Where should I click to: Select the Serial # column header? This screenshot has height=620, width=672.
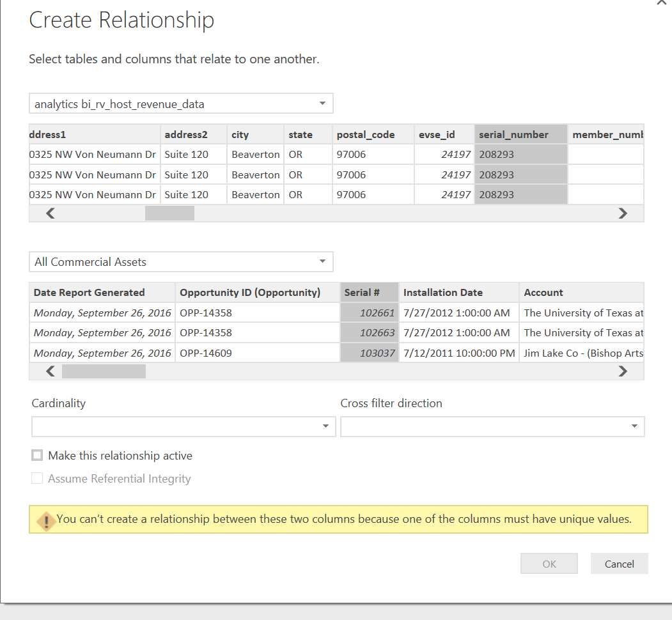point(370,293)
